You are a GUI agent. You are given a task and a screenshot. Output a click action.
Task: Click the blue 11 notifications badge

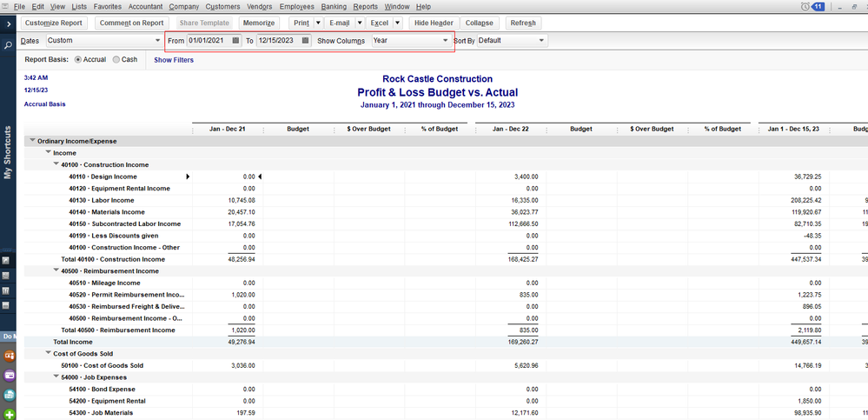818,7
